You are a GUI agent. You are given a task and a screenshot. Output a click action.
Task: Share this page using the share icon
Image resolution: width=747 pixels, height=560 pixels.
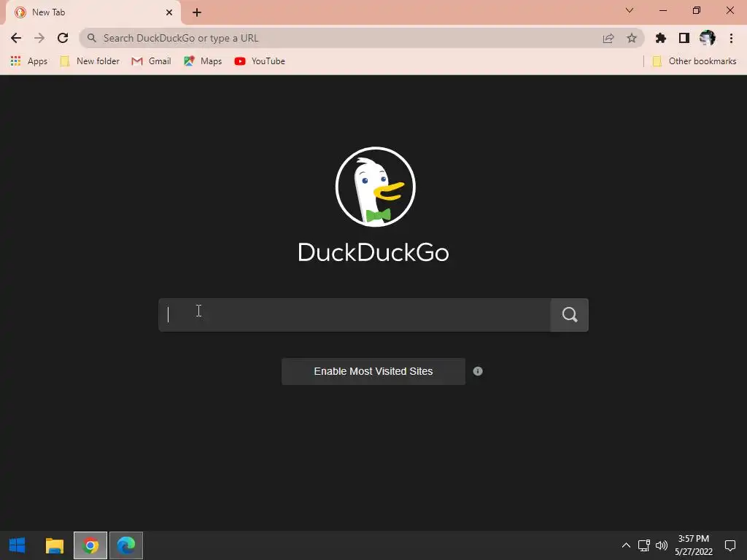(x=608, y=38)
